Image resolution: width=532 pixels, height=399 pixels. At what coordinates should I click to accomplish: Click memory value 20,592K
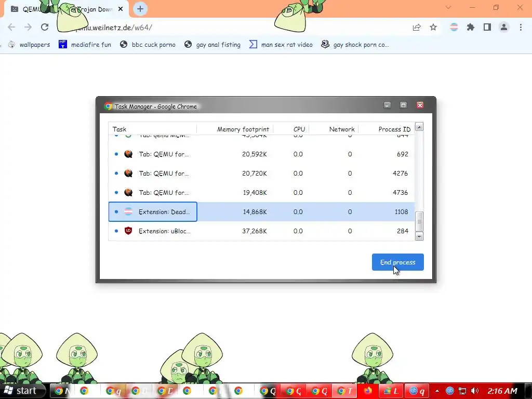tap(255, 154)
